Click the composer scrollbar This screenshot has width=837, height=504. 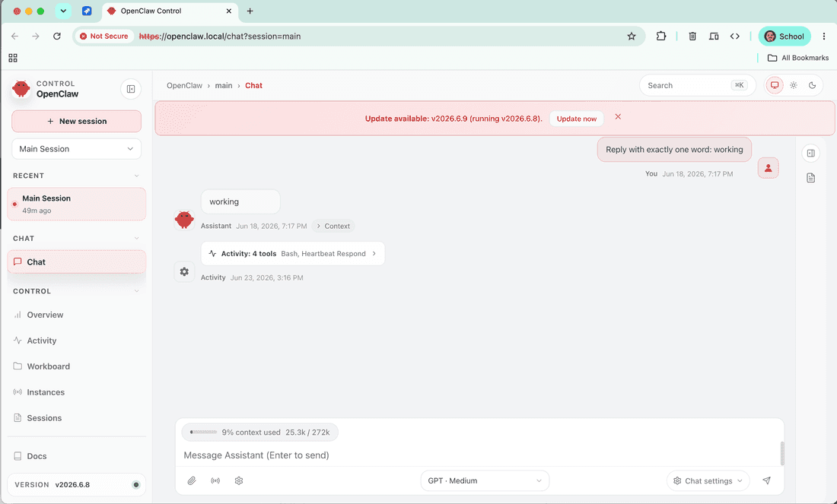782,453
